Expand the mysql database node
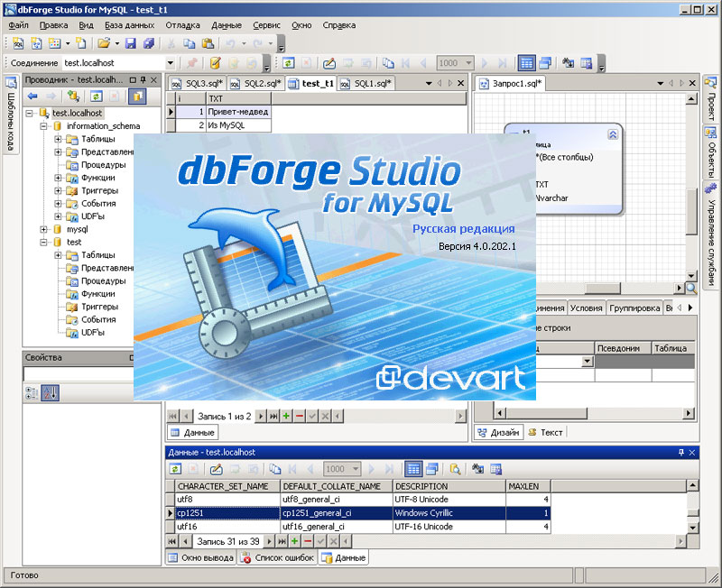 point(43,229)
